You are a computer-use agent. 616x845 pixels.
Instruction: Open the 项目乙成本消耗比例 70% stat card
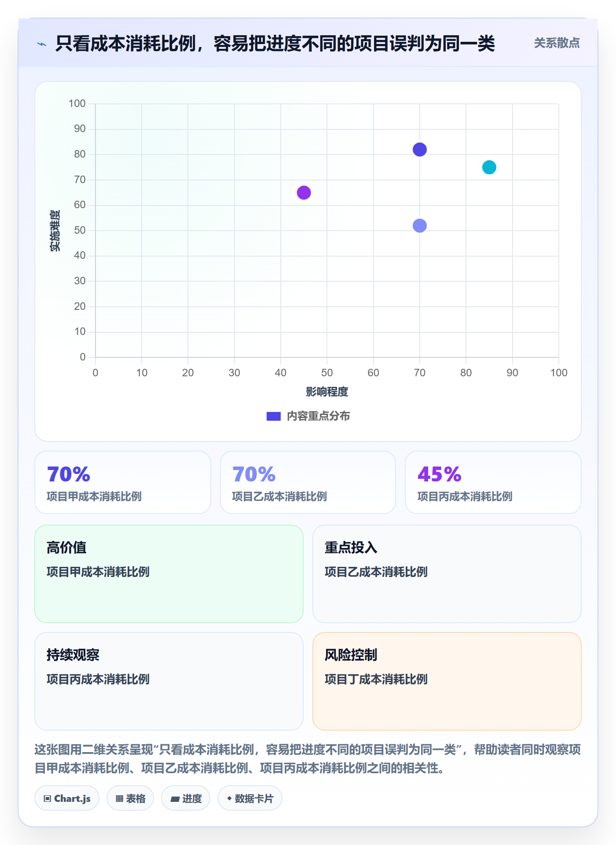pyautogui.click(x=308, y=482)
